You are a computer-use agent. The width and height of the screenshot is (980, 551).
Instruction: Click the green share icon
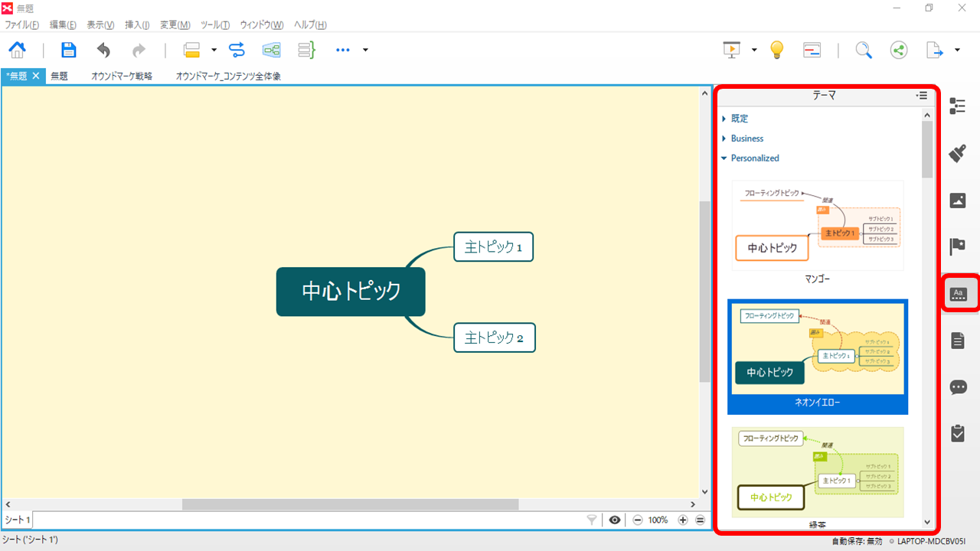coord(899,51)
